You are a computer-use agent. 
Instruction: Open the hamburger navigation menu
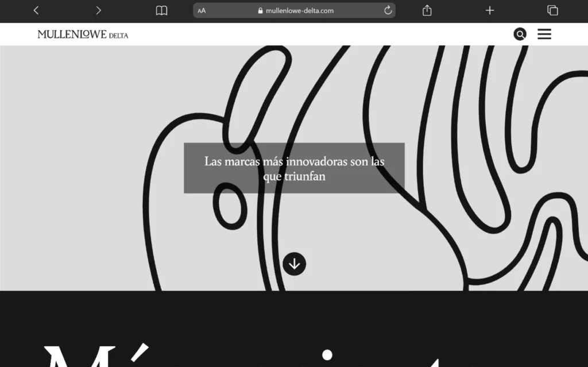point(544,34)
